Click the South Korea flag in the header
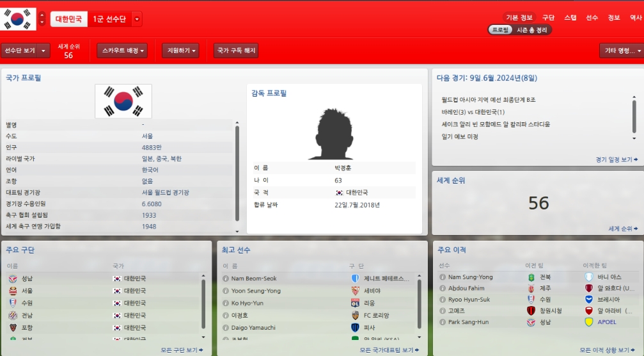This screenshot has height=356, width=644. pos(18,19)
